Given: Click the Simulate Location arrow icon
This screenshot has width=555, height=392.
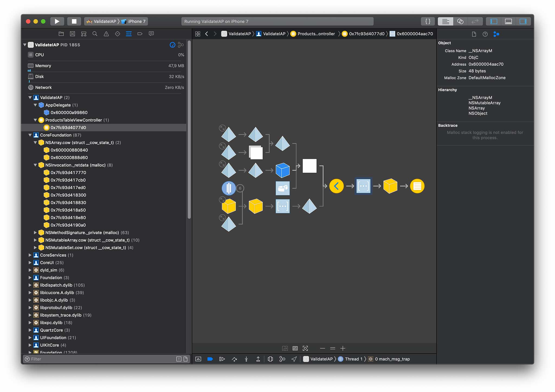Looking at the screenshot, I should tap(294, 359).
